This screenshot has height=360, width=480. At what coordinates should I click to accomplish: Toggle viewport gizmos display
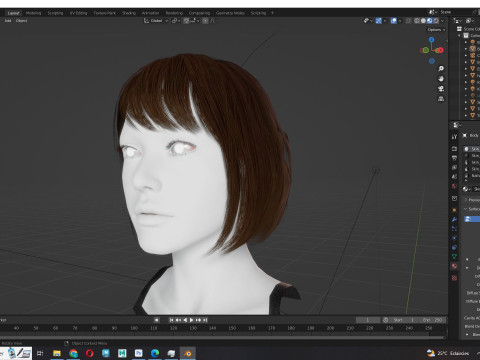[x=379, y=21]
